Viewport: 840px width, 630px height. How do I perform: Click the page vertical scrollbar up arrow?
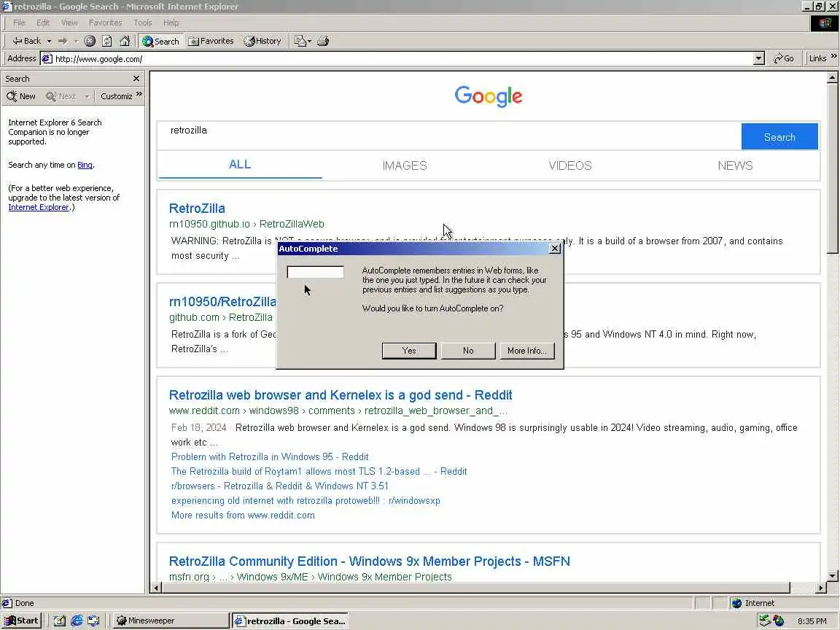pyautogui.click(x=832, y=78)
